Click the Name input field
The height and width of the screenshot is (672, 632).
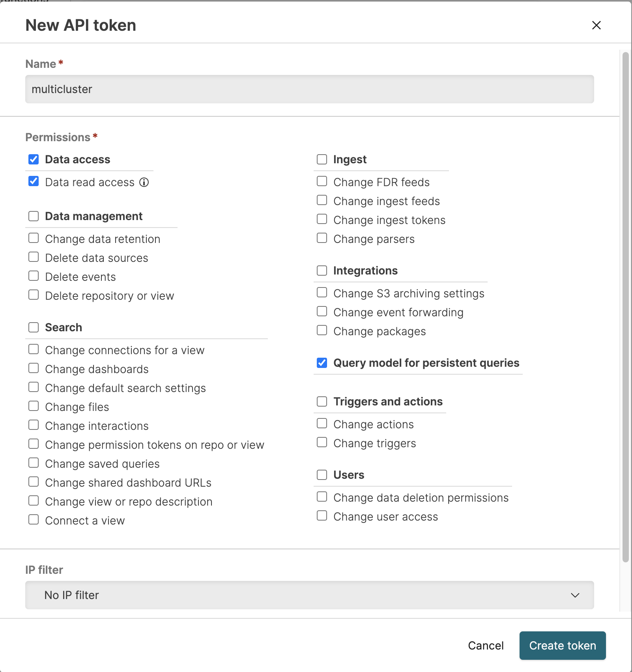(x=309, y=89)
